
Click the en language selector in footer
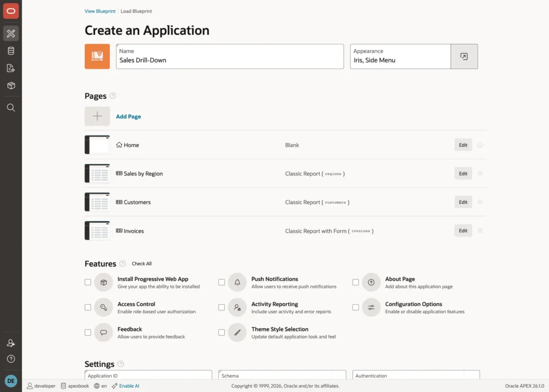pos(100,386)
